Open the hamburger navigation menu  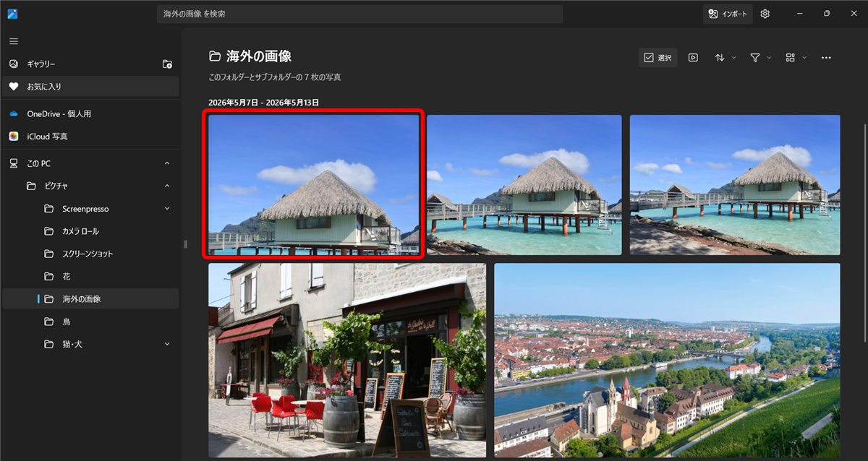tap(14, 41)
